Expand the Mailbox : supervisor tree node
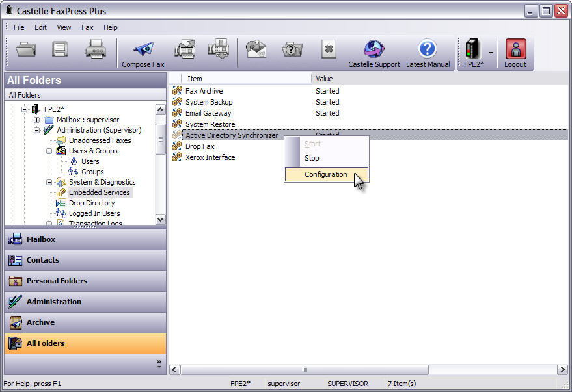This screenshot has height=392, width=572. [37, 120]
